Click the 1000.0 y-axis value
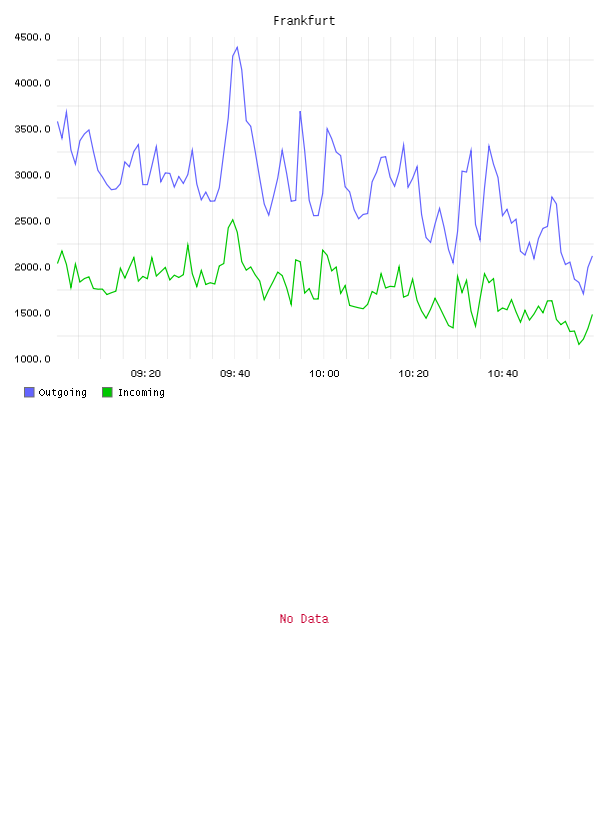Screen dimensions: 608x816 coord(32,359)
